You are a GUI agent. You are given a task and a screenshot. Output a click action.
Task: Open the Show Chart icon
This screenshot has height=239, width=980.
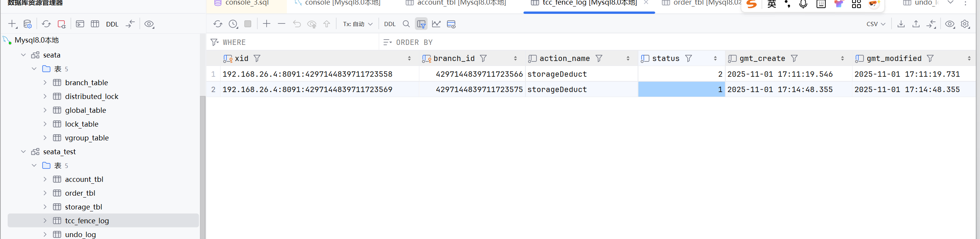436,24
